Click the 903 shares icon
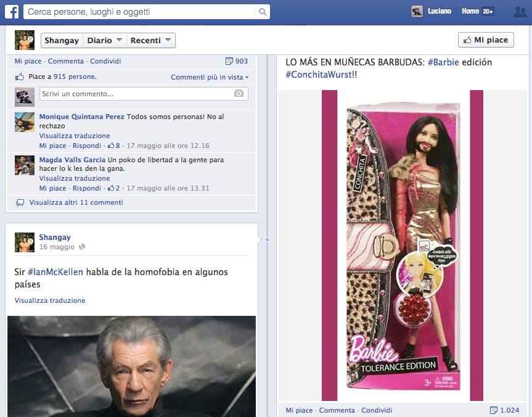The image size is (532, 417). point(230,61)
